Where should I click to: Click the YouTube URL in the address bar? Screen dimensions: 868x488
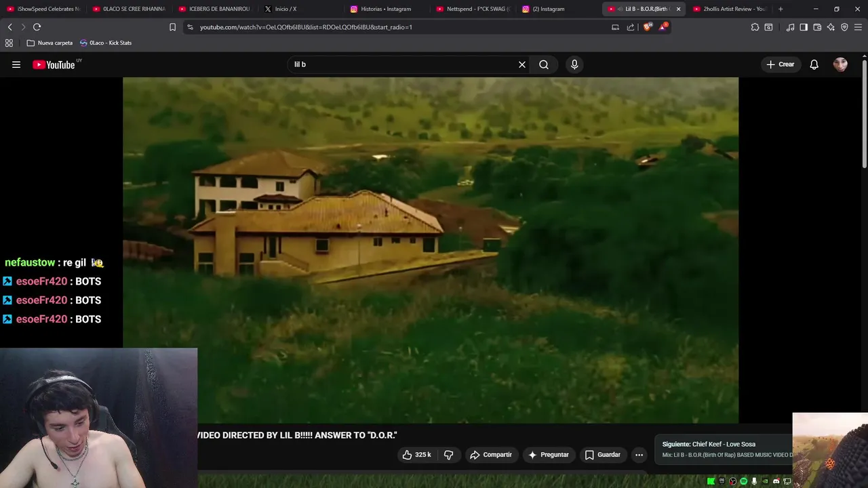[x=306, y=27]
